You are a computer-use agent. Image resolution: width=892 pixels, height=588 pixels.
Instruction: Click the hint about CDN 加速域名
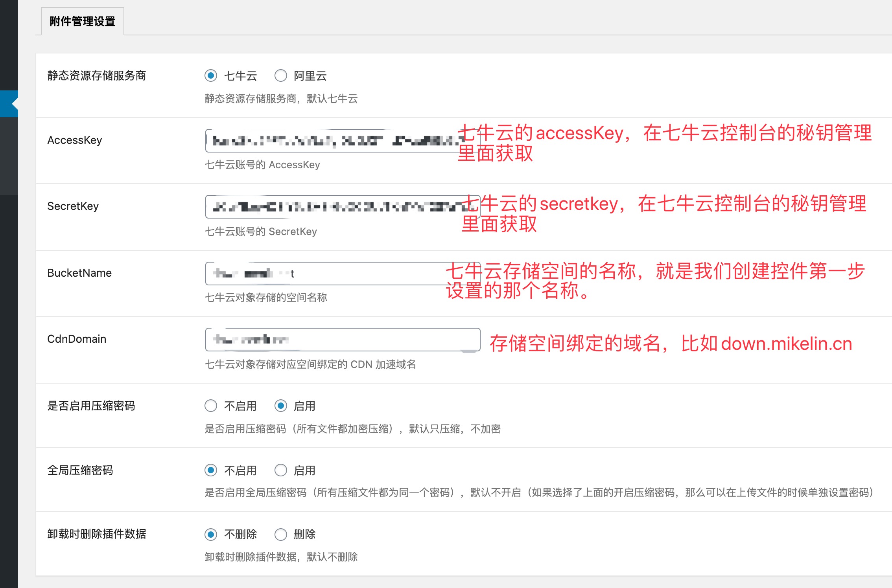point(310,364)
